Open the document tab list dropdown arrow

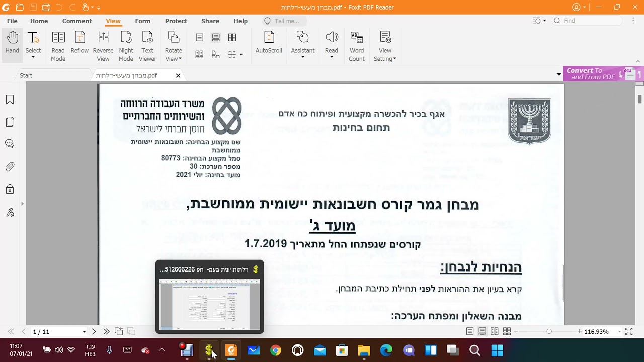click(559, 75)
